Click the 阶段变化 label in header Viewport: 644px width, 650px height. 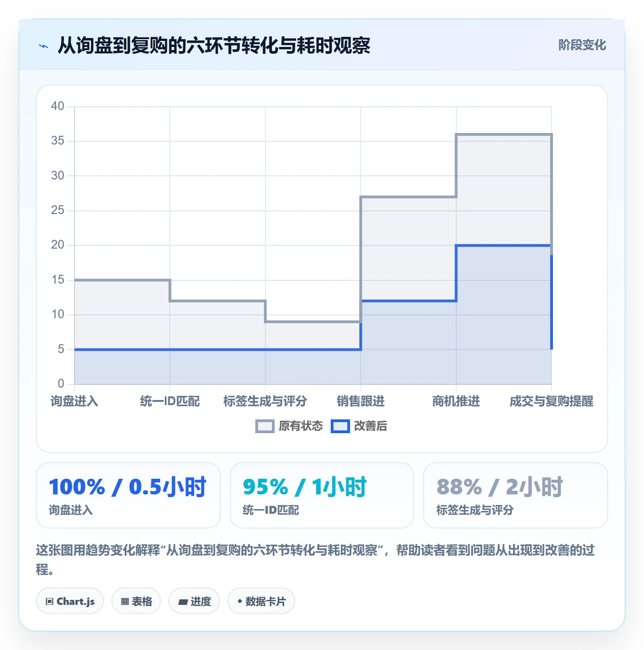[x=582, y=45]
